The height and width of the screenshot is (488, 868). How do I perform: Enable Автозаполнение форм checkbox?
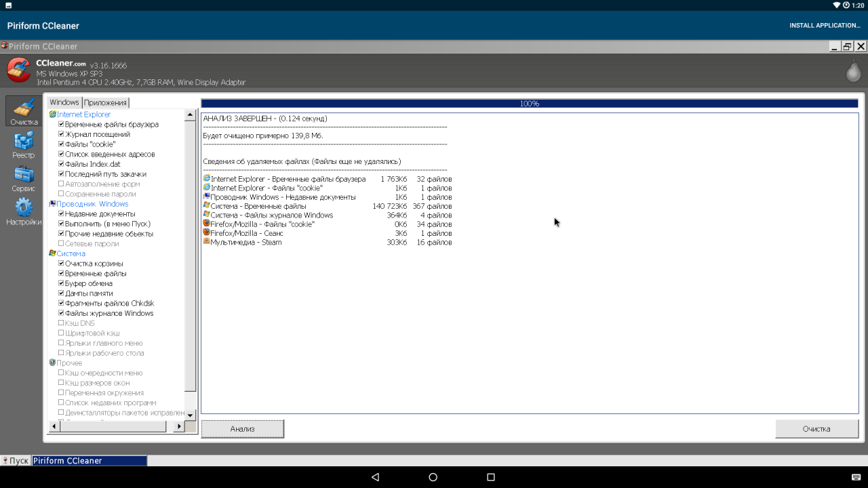click(61, 184)
